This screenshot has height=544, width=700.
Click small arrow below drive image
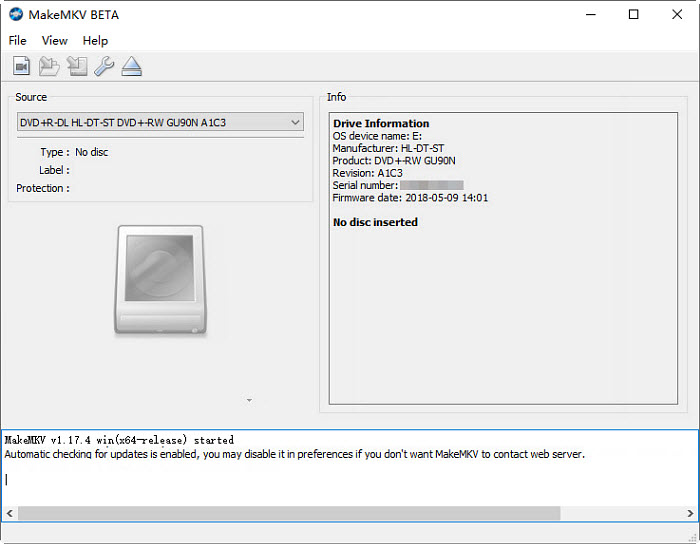pos(250,400)
